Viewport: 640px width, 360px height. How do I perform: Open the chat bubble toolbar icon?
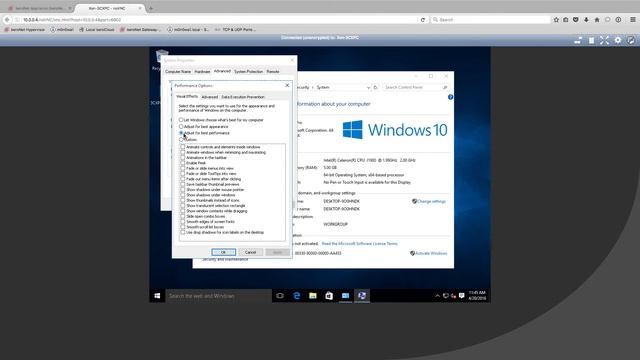(608, 20)
